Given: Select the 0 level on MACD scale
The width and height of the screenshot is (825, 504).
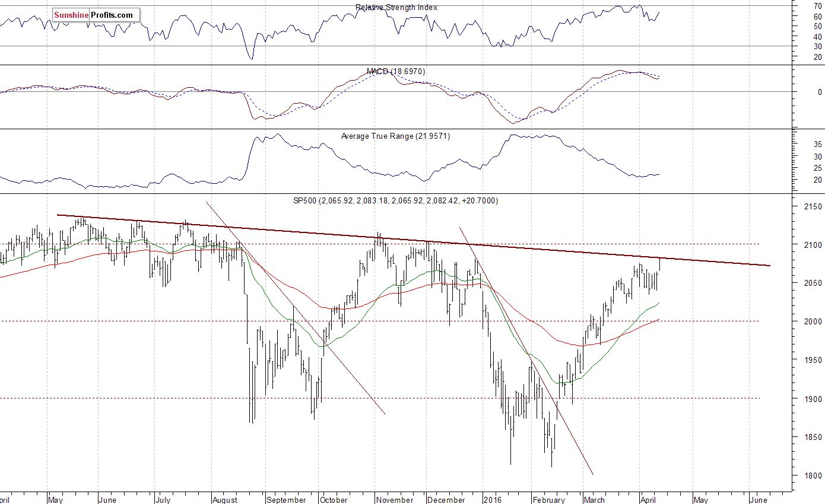Looking at the screenshot, I should coord(820,92).
